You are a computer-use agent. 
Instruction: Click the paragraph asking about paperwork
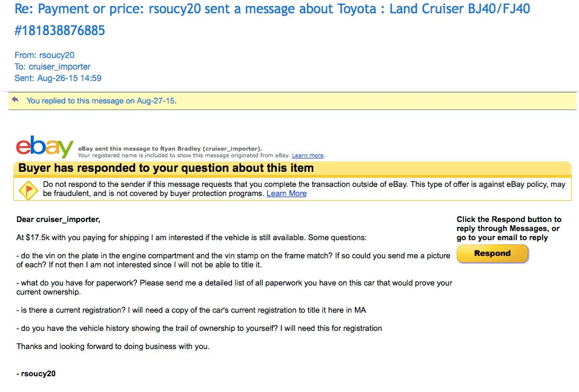pos(234,287)
